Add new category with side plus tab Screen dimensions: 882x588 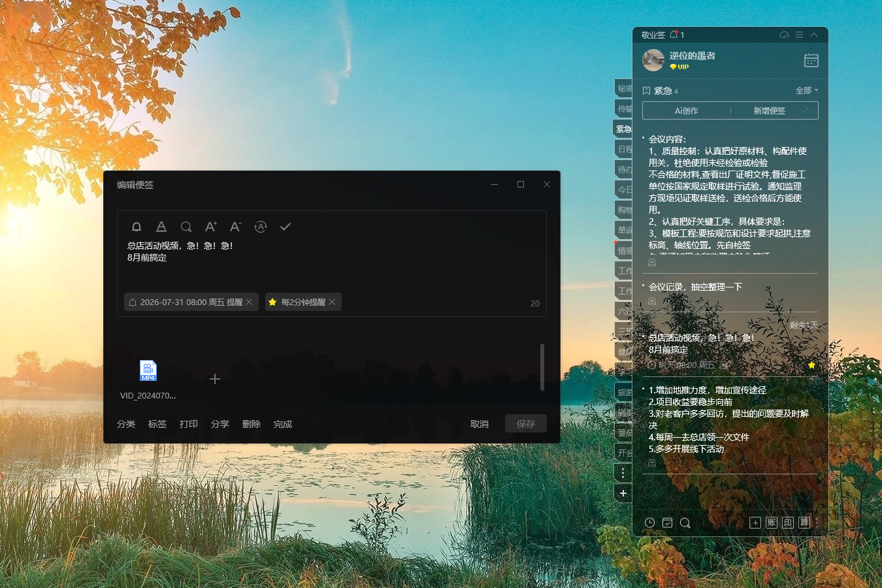[623, 493]
